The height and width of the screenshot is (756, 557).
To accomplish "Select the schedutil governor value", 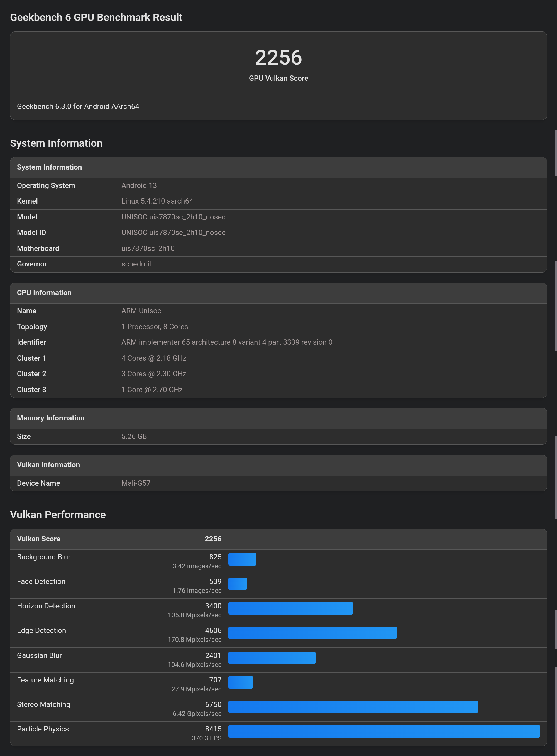I will 136,264.
